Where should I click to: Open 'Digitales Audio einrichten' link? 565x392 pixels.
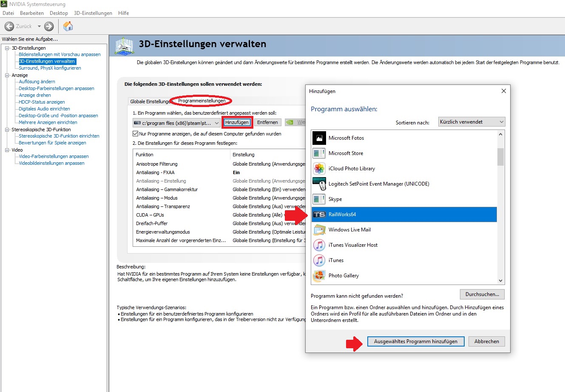44,109
